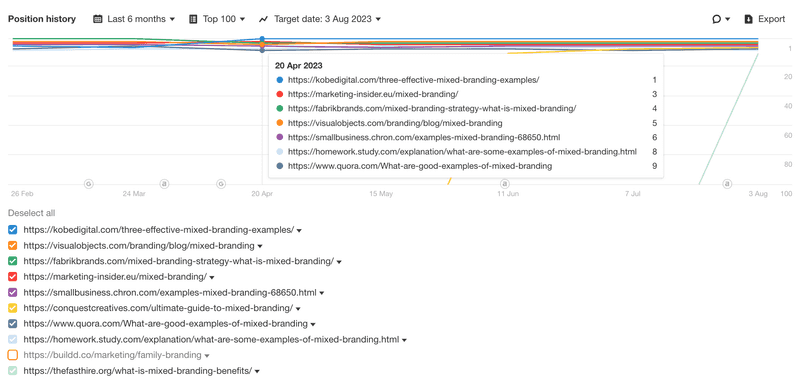Open the Target date: 3 Aug 2023 dropdown
Screen dimensions: 800x384
pos(320,19)
